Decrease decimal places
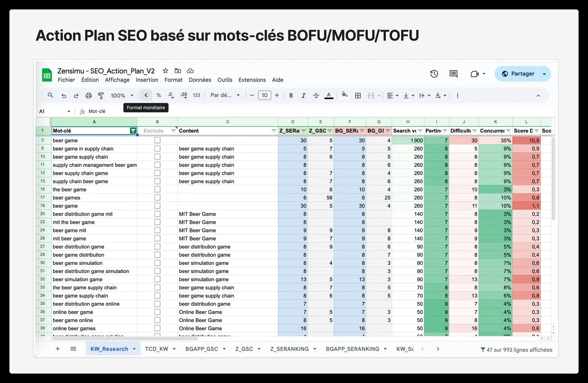This screenshot has height=383, width=588. [171, 95]
